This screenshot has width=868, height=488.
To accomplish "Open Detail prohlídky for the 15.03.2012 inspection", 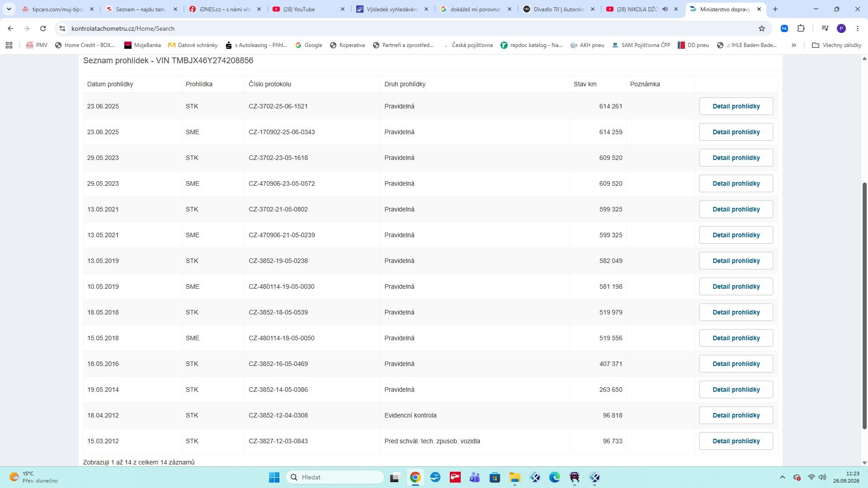I will pos(736,441).
